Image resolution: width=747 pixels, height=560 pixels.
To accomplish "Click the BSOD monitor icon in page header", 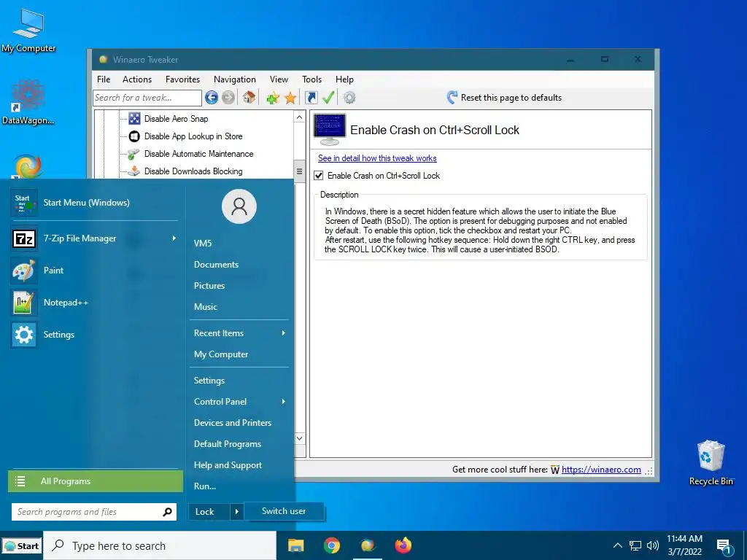I will pos(330,130).
